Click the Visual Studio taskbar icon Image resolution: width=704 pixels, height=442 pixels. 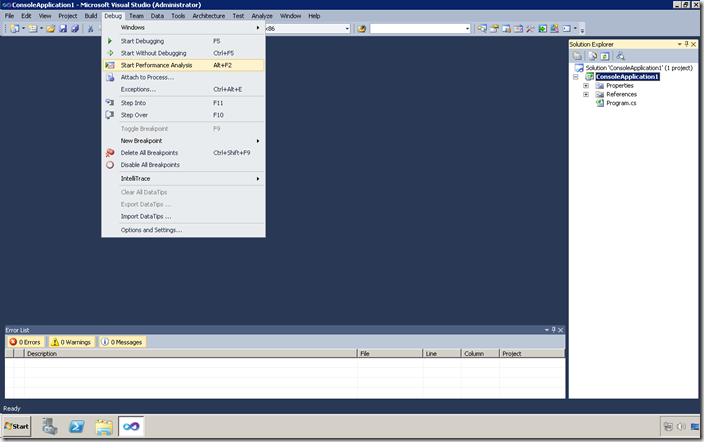tap(131, 426)
